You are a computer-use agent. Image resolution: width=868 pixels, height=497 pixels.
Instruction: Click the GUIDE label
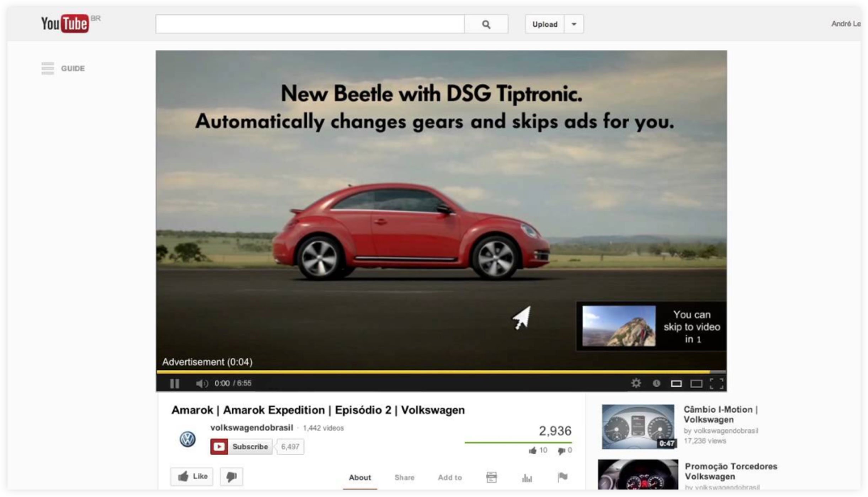pyautogui.click(x=73, y=68)
